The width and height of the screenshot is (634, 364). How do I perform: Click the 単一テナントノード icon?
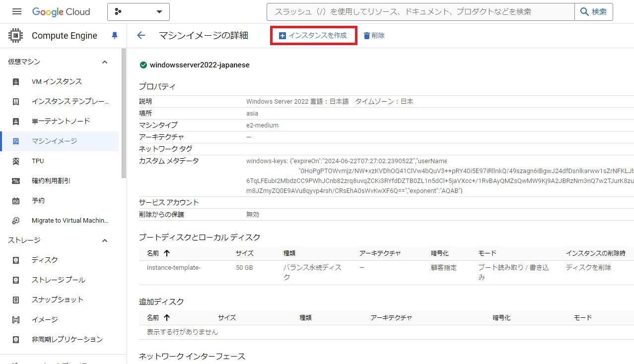click(16, 121)
